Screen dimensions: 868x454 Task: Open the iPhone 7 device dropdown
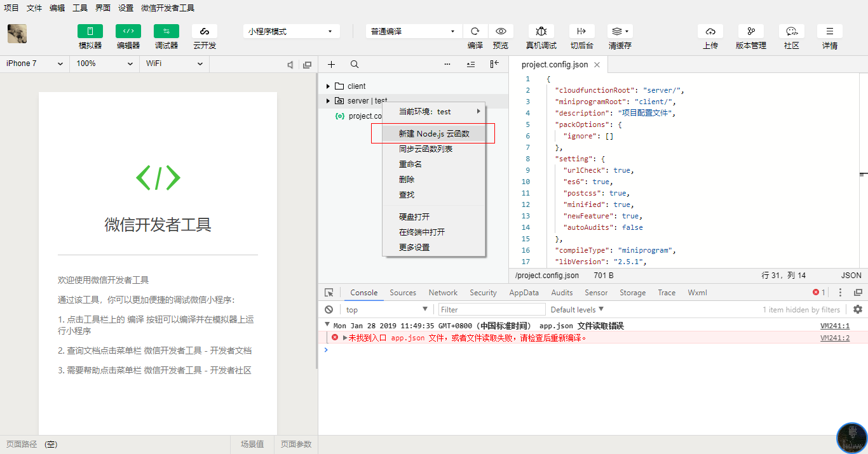coord(34,63)
